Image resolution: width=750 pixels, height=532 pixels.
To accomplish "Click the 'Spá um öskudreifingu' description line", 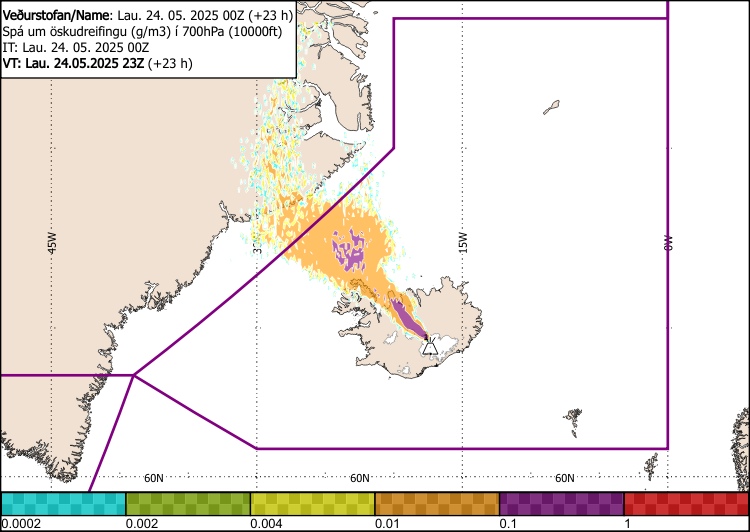I will (143, 32).
